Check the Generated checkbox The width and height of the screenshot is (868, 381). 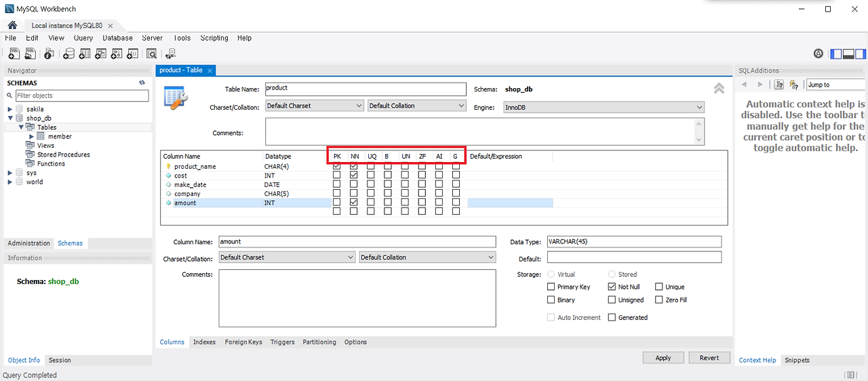612,317
